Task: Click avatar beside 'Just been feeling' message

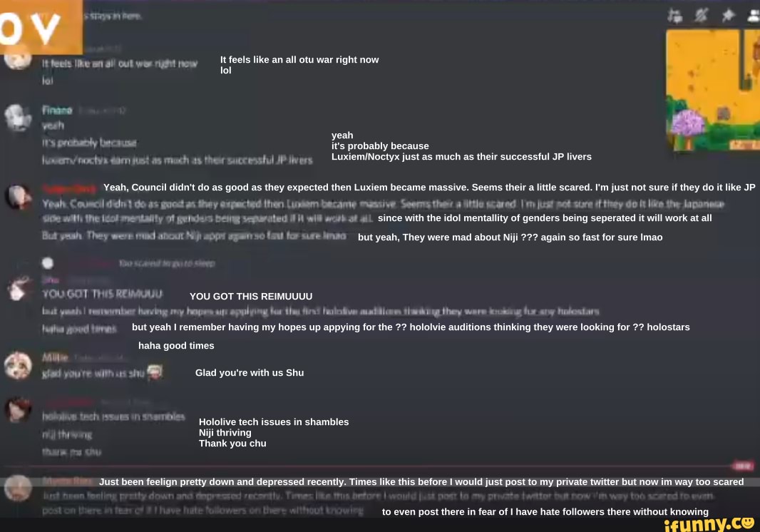Action: click(17, 487)
